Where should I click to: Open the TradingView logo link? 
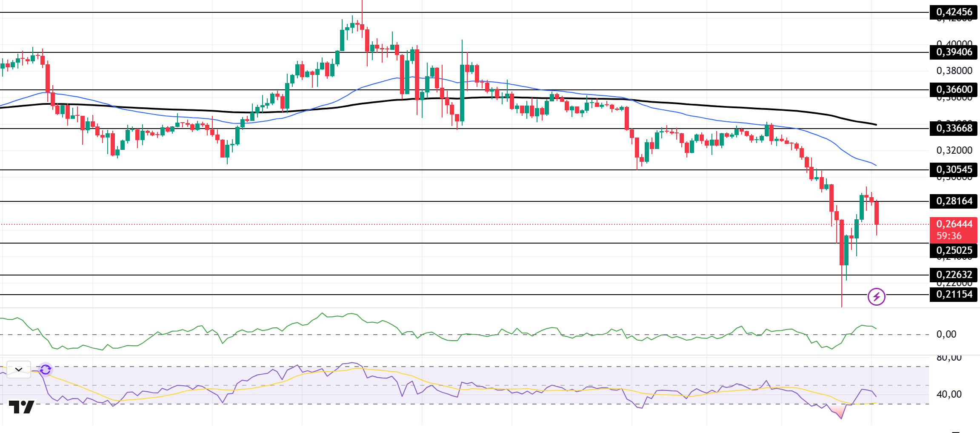[x=21, y=407]
